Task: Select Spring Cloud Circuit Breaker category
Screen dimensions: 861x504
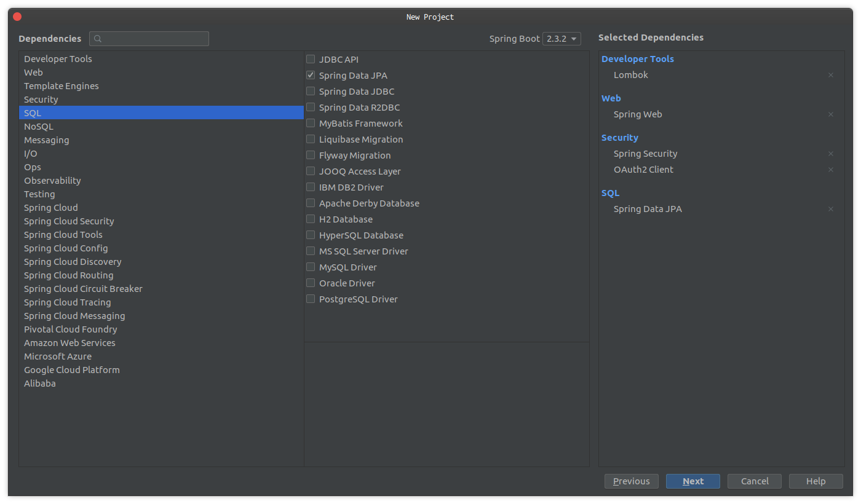Action: click(161, 289)
